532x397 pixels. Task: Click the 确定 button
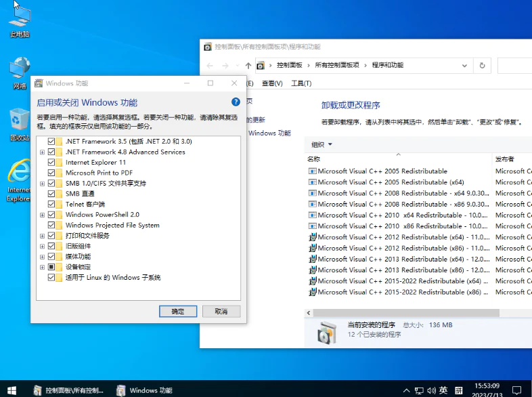[178, 312]
